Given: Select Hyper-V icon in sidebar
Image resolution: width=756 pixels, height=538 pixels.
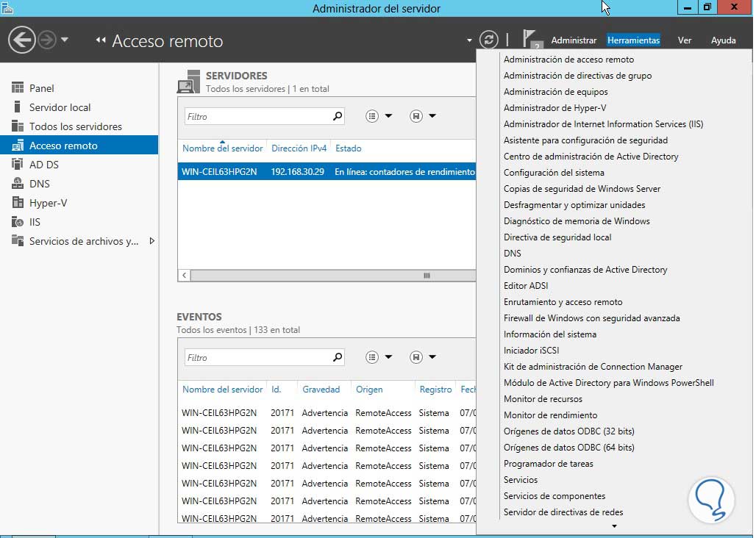Looking at the screenshot, I should 18,203.
